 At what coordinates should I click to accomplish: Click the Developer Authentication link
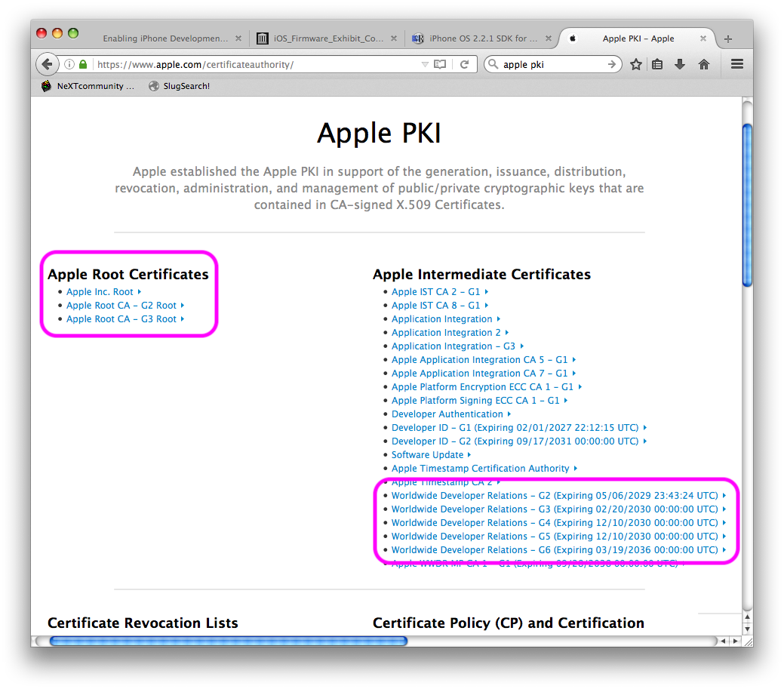point(447,414)
